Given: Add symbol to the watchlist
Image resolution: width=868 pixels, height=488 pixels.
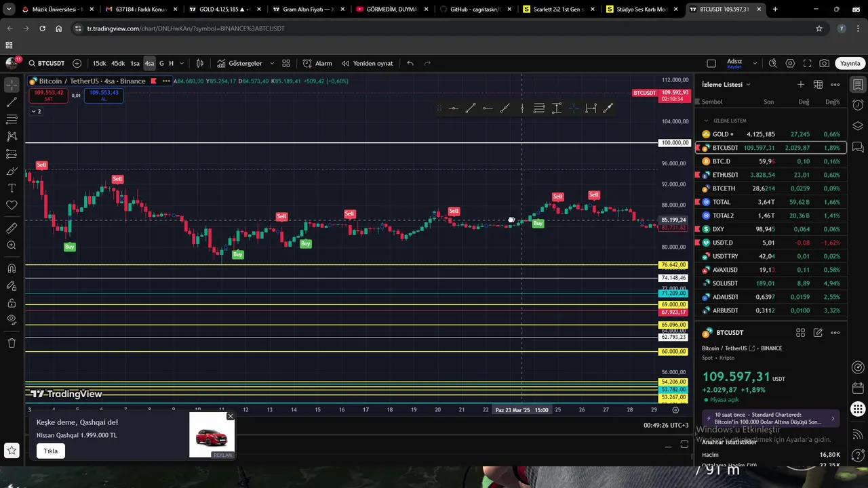Looking at the screenshot, I should pos(801,84).
